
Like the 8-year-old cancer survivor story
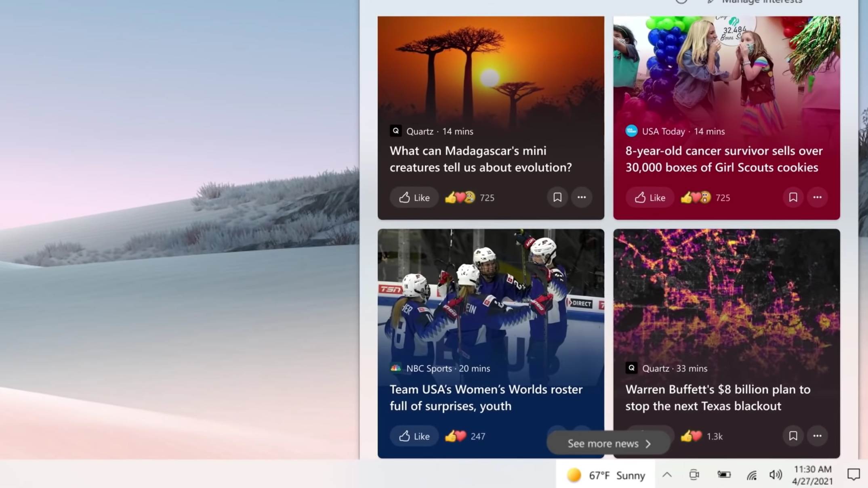click(650, 197)
